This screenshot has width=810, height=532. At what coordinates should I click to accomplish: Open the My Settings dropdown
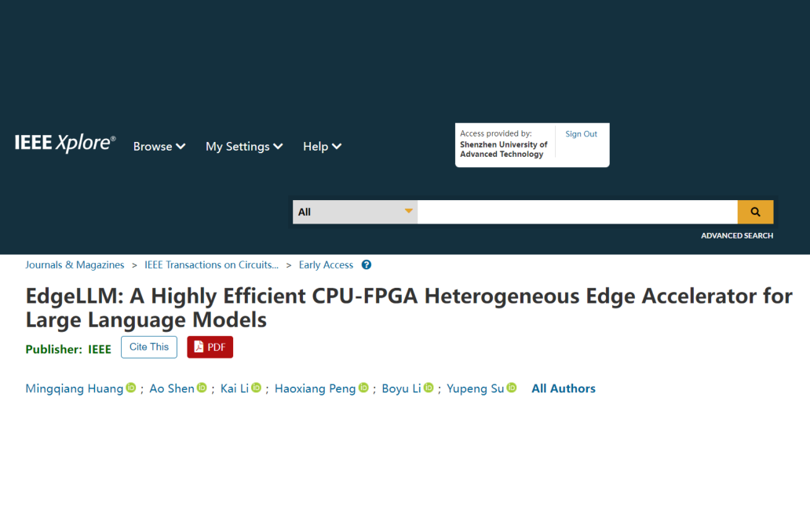[244, 147]
